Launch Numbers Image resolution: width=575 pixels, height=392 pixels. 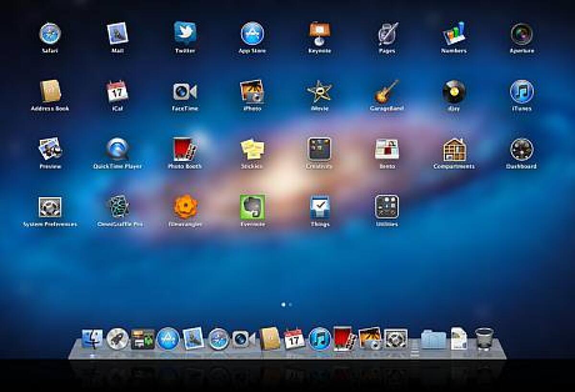pos(454,34)
